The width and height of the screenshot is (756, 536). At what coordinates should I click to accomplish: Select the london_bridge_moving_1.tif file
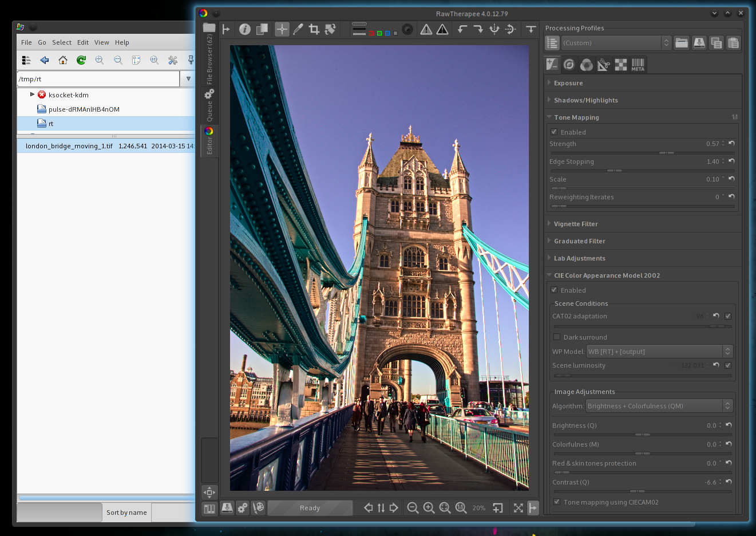click(x=69, y=146)
